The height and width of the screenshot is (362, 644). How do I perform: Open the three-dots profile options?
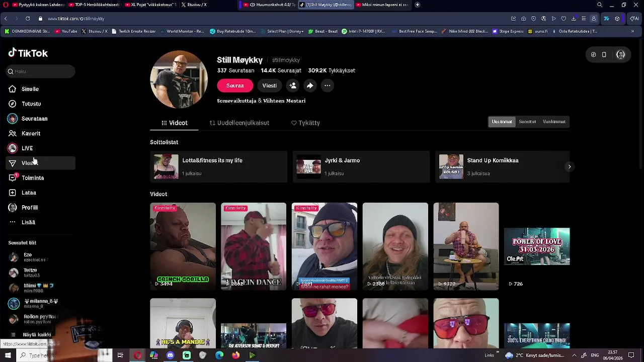[328, 85]
